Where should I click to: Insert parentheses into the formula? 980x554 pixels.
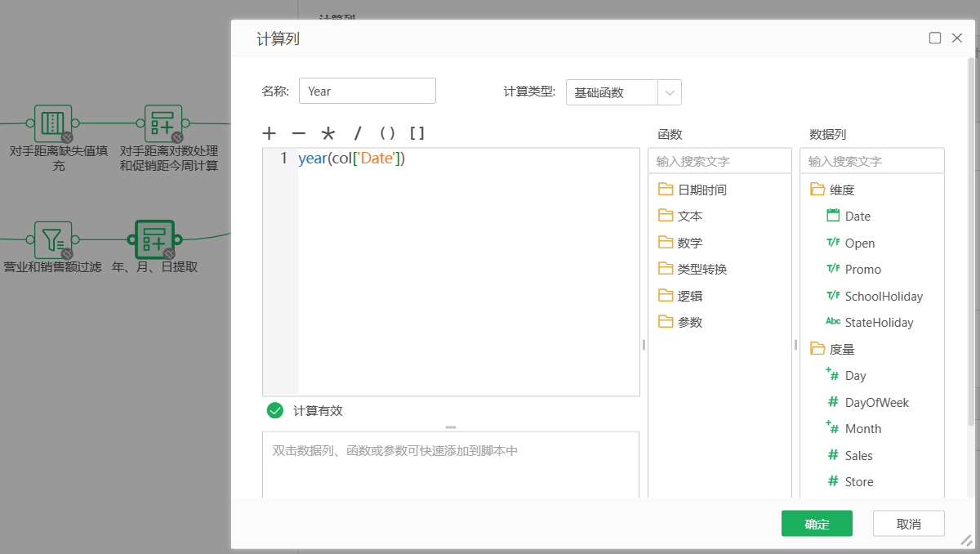[x=387, y=134]
